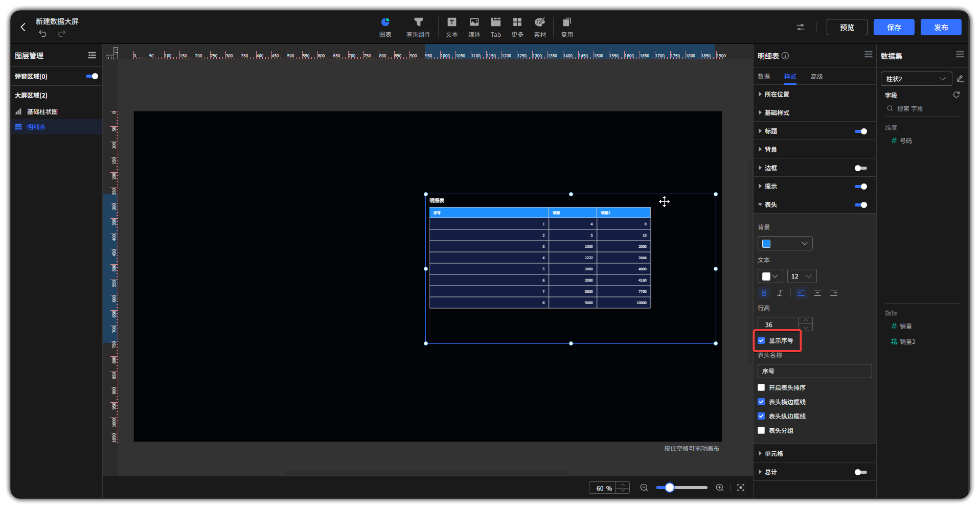The image size is (980, 509).
Task: Open the 柱状2 dataset dropdown
Action: (x=916, y=79)
